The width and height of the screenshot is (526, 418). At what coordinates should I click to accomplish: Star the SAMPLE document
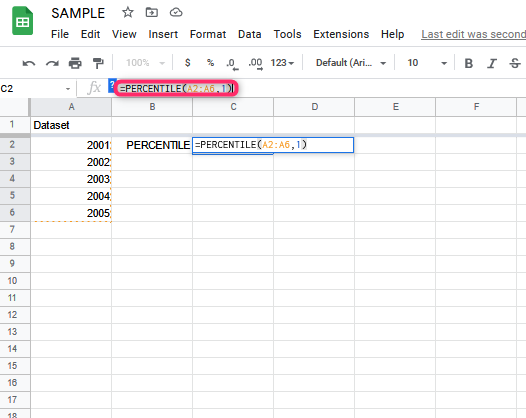(127, 13)
